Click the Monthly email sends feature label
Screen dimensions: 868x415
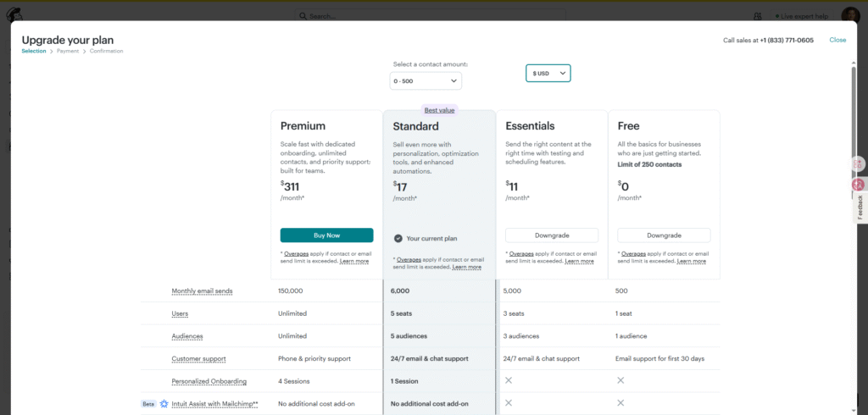coord(202,291)
